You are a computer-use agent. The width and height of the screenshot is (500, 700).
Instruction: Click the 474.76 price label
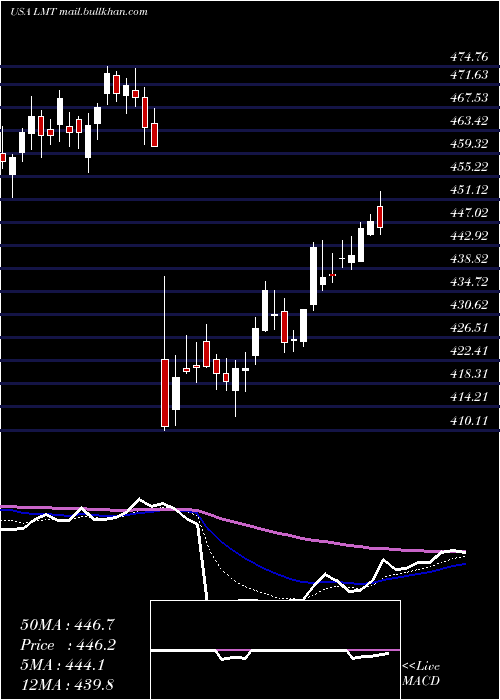pyautogui.click(x=469, y=57)
